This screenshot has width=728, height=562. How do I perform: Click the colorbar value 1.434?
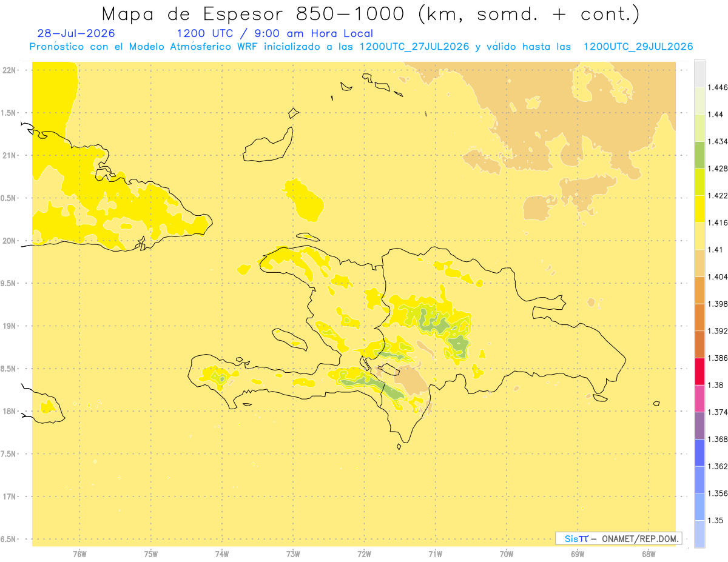(x=718, y=141)
